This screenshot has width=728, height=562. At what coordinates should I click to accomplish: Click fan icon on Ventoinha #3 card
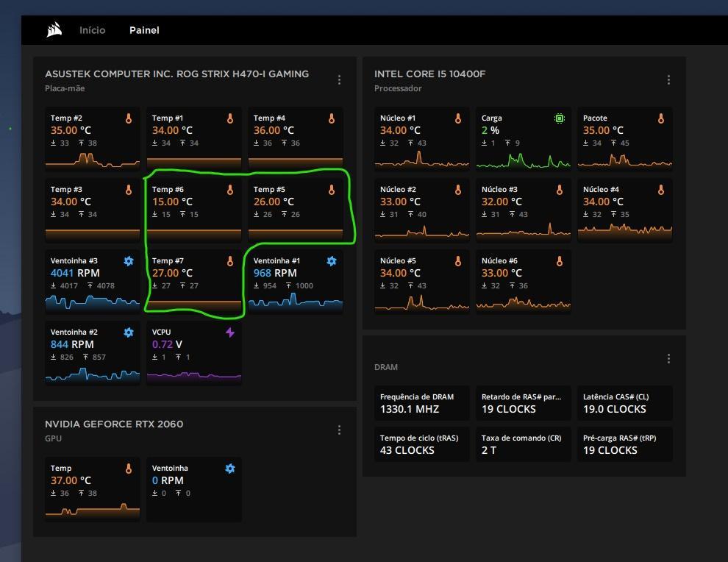(129, 261)
